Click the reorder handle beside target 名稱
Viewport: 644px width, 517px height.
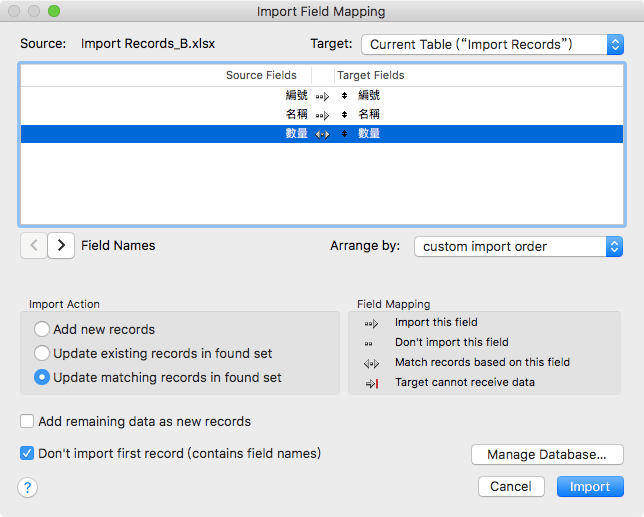point(344,115)
